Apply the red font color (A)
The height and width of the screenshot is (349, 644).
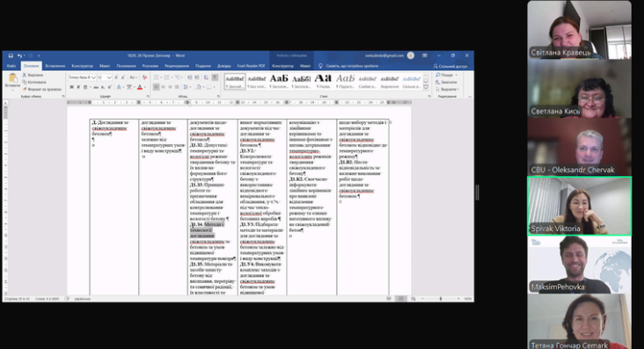(140, 87)
